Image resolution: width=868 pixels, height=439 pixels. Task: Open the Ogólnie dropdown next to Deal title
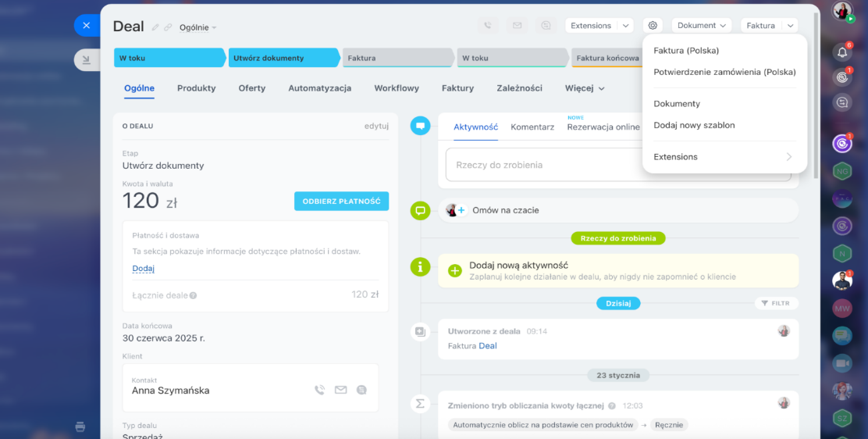(x=197, y=27)
